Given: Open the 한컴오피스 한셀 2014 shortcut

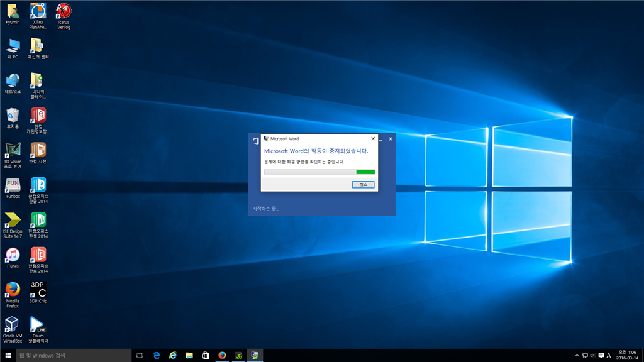Looking at the screenshot, I should click(38, 226).
